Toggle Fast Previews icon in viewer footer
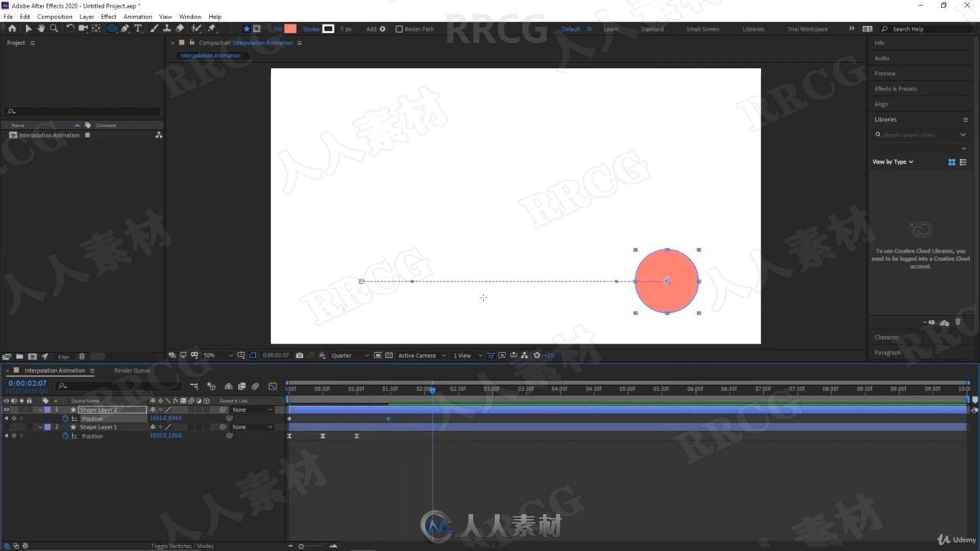 coord(501,355)
